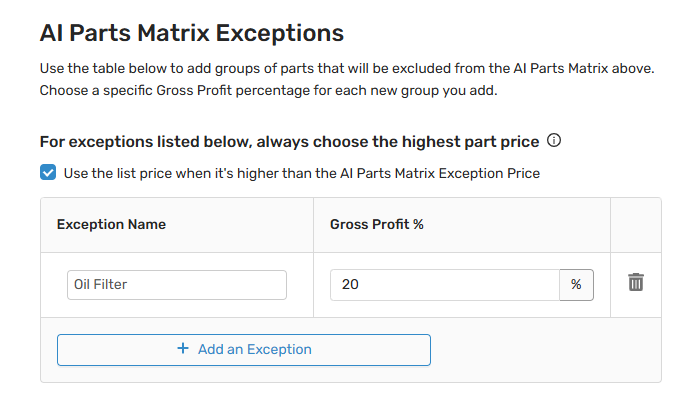This screenshot has width=681, height=401.
Task: Click the Gross Profit % column header
Action: point(377,224)
